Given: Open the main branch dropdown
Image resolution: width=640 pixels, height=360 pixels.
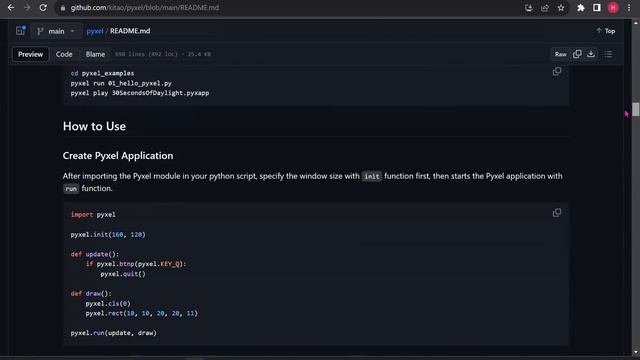Looking at the screenshot, I should [56, 31].
